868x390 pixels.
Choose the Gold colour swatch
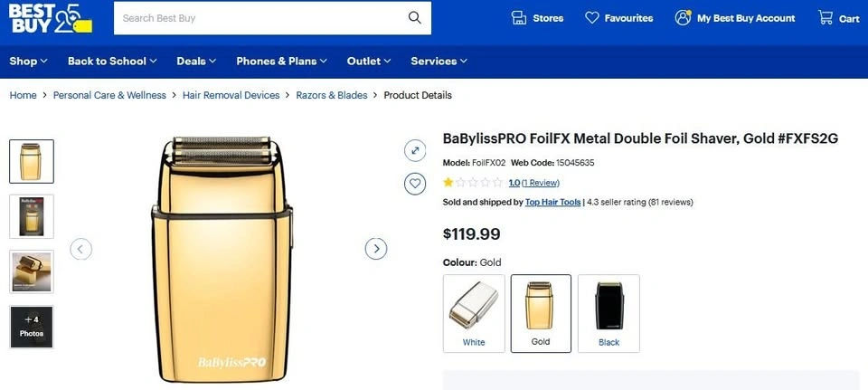coord(541,314)
